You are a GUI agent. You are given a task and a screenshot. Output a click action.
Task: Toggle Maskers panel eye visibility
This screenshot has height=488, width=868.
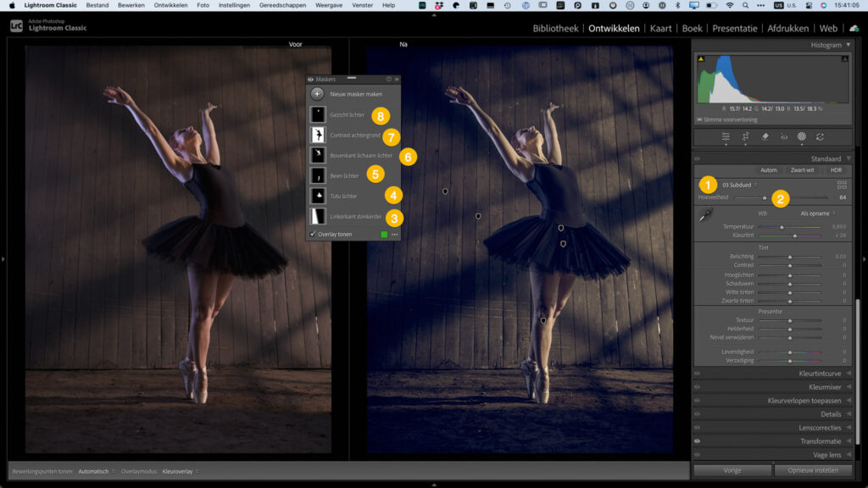point(310,79)
